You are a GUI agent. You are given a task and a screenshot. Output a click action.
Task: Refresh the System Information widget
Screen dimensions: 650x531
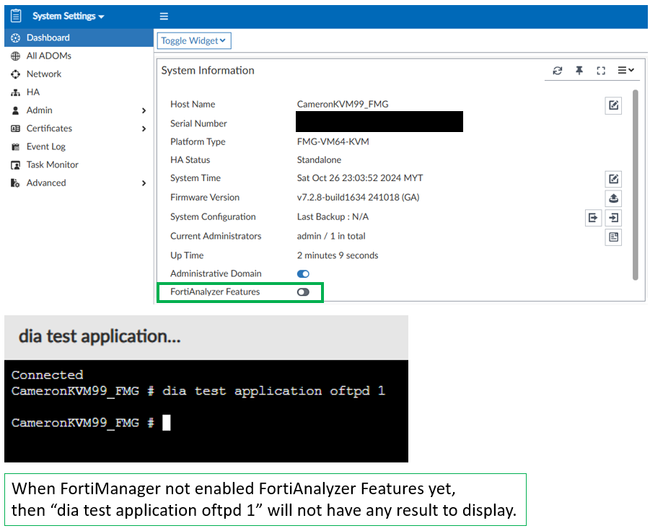[558, 71]
